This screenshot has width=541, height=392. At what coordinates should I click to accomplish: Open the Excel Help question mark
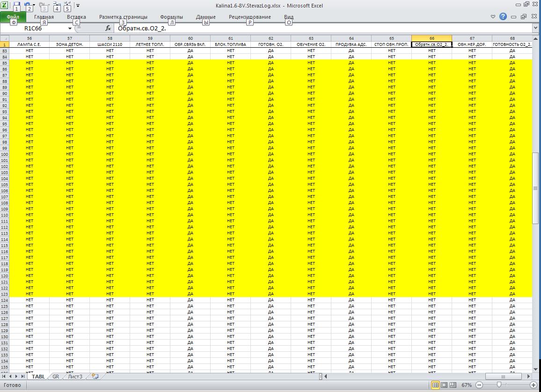tap(503, 17)
